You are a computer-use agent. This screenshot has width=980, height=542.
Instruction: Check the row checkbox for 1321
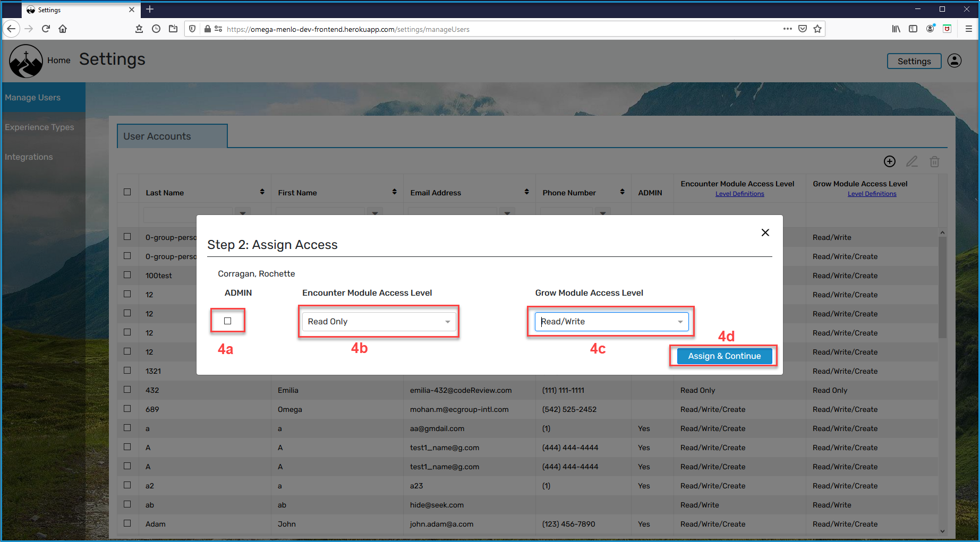click(127, 371)
